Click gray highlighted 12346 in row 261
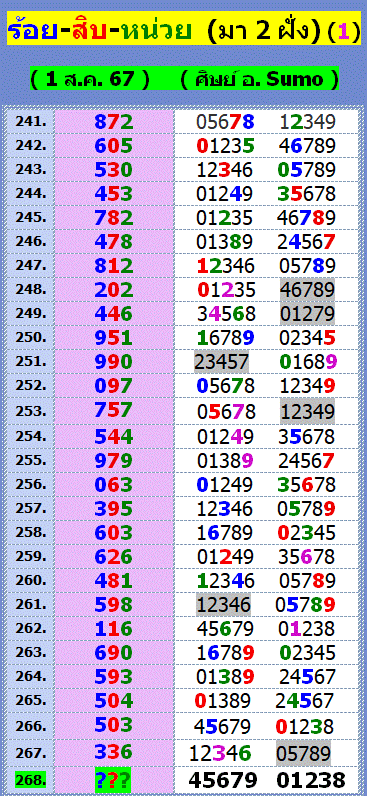367x796 pixels. point(224,604)
